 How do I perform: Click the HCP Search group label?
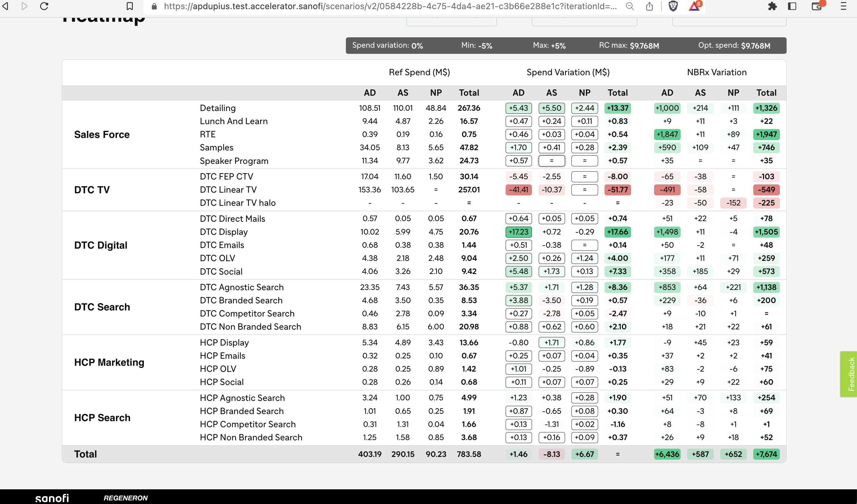(102, 418)
